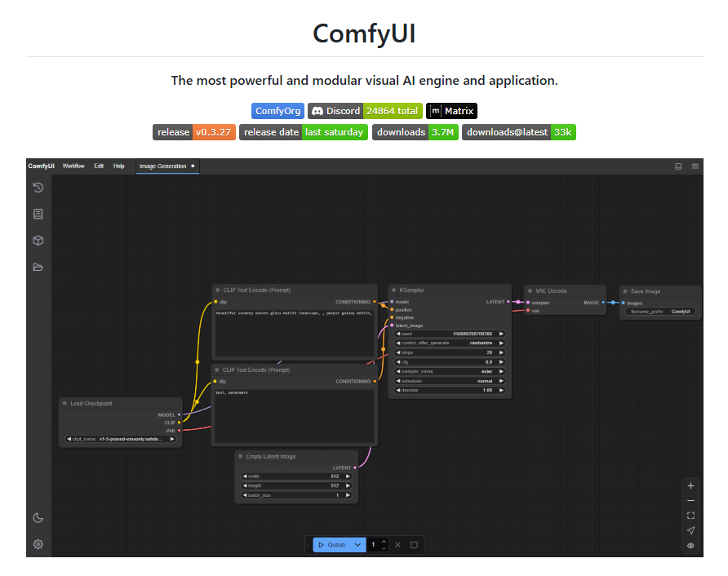Click positive prompt text area
Image resolution: width=728 pixels, height=576 pixels.
pyautogui.click(x=295, y=333)
